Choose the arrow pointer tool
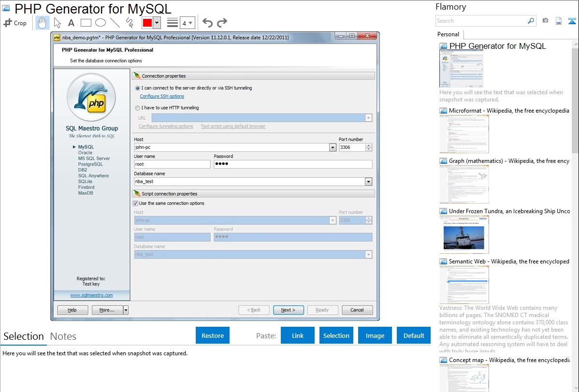This screenshot has width=579, height=392. tap(57, 23)
